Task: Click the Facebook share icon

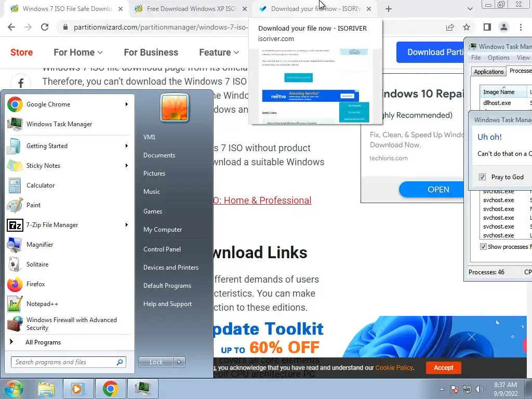Action: tap(21, 83)
